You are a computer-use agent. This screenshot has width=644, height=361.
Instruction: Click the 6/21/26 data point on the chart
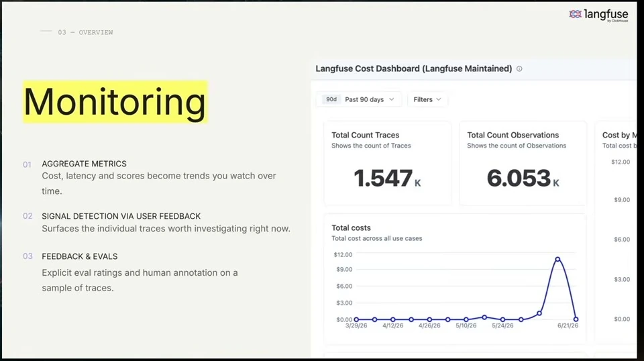(x=576, y=319)
